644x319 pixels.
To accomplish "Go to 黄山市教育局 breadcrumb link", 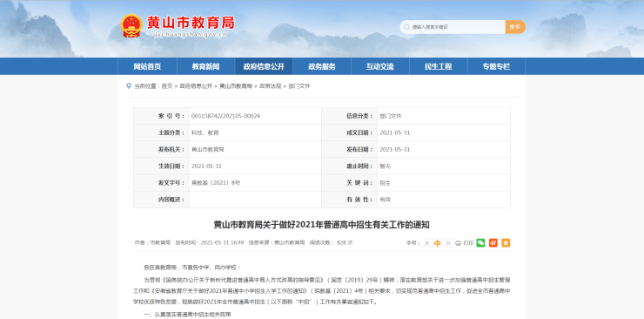I will [x=236, y=86].
